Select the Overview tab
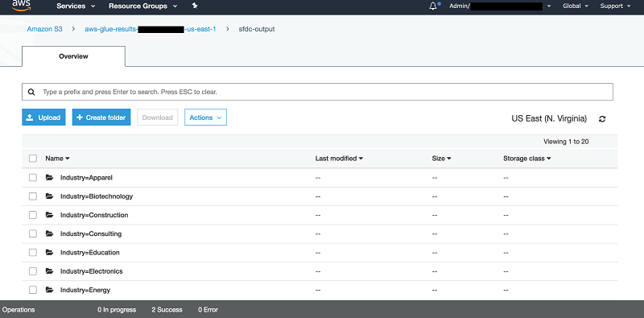 pyautogui.click(x=73, y=56)
